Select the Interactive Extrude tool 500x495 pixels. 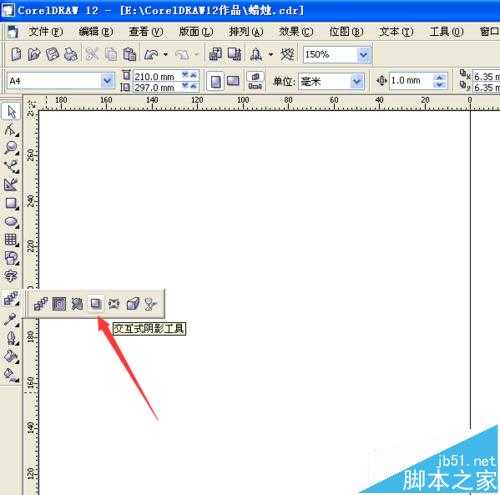pyautogui.click(x=133, y=304)
